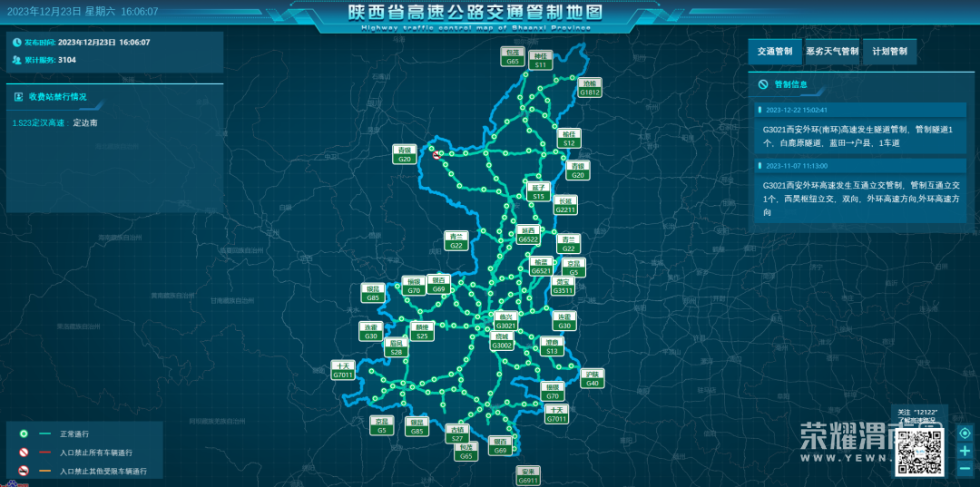This screenshot has width=980, height=487.
Task: Click the 2023-12-22 15:02:41 timestamp
Action: (797, 111)
